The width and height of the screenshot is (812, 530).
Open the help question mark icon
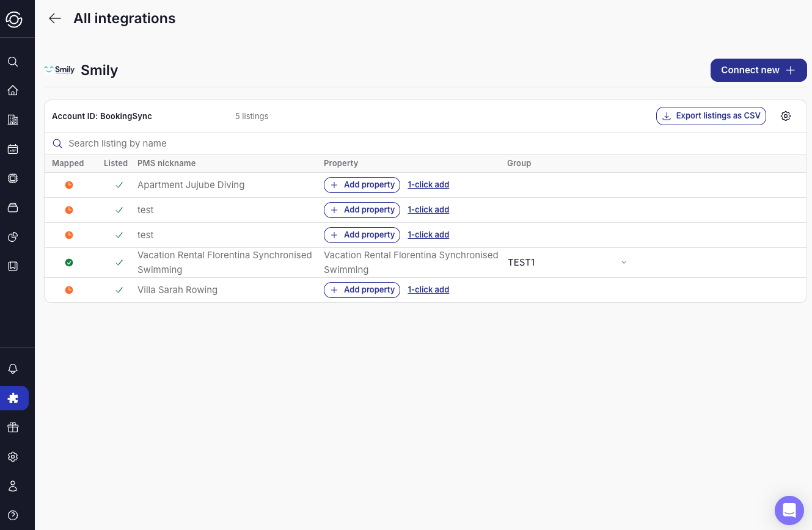[13, 515]
